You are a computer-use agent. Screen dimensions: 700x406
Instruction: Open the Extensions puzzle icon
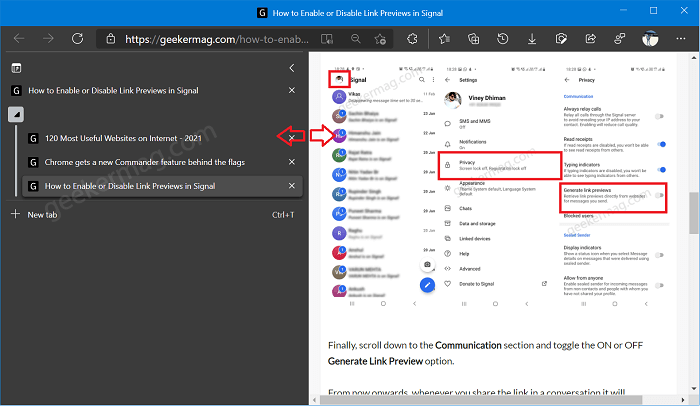tap(412, 39)
